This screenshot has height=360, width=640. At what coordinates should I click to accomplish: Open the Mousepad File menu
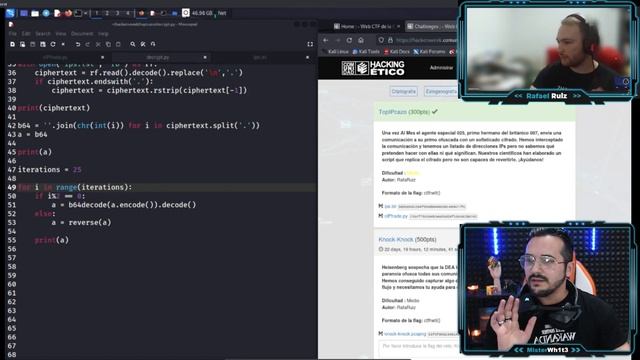(13, 33)
